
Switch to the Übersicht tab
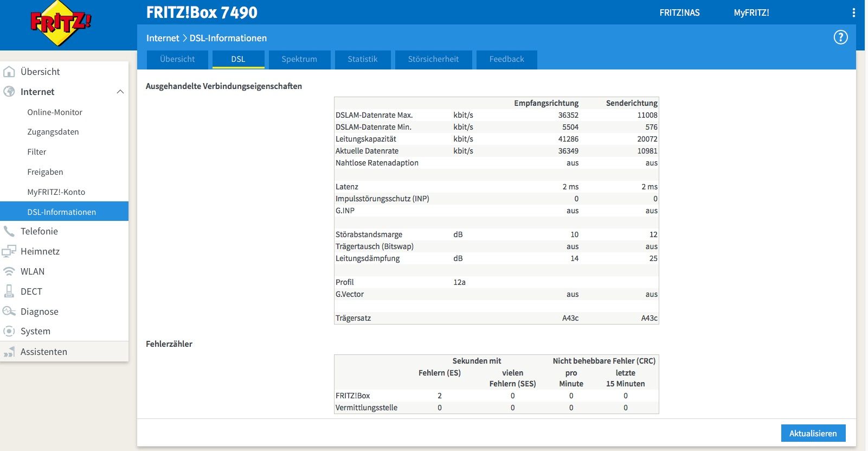click(177, 59)
